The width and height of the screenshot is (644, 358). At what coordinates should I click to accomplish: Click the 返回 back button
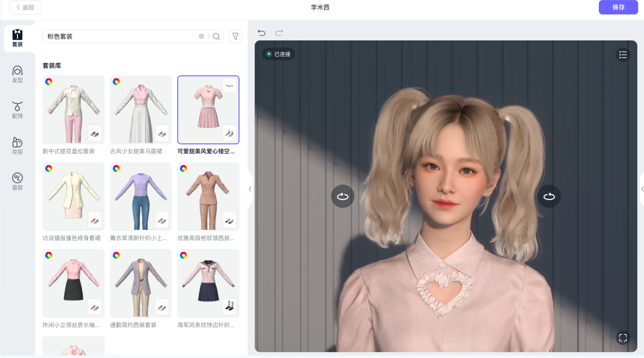coord(25,7)
